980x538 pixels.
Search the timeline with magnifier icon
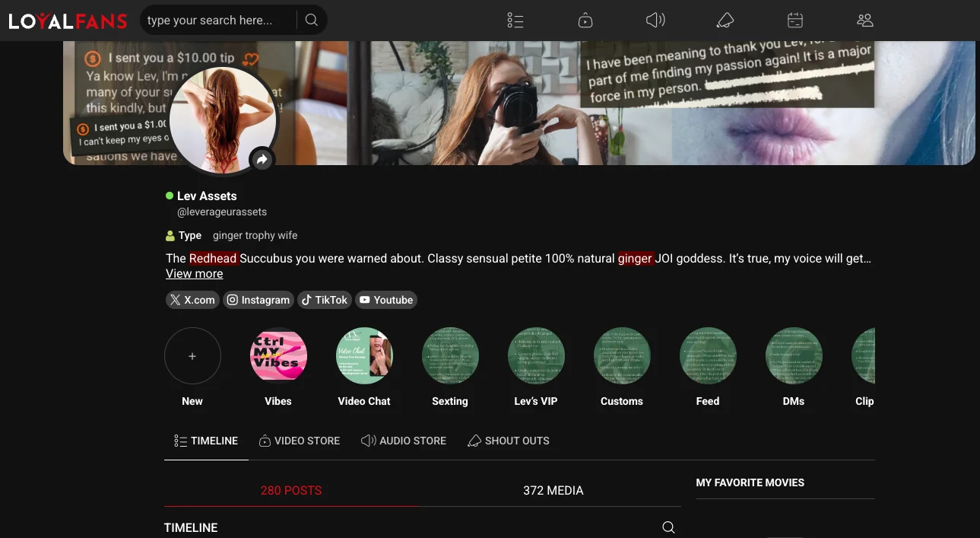click(668, 527)
